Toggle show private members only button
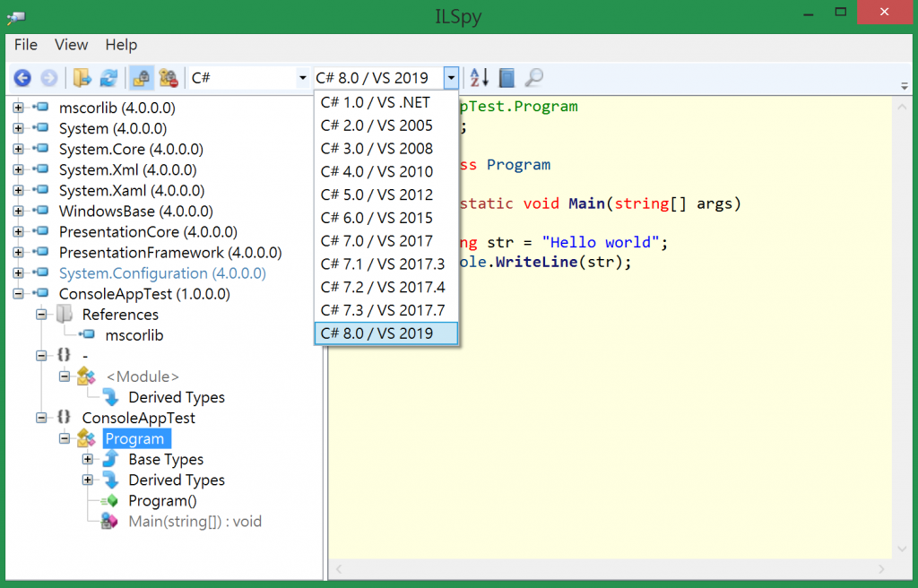918x588 pixels. pyautogui.click(x=141, y=78)
